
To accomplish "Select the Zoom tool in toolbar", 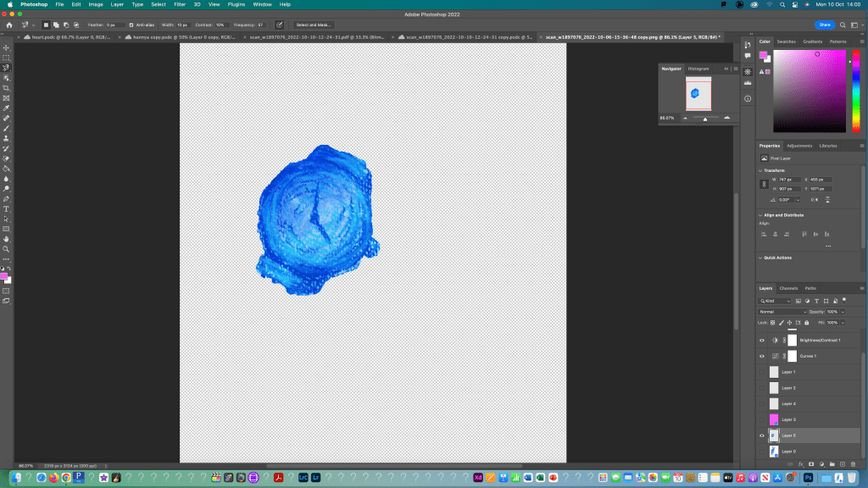I will (x=6, y=249).
